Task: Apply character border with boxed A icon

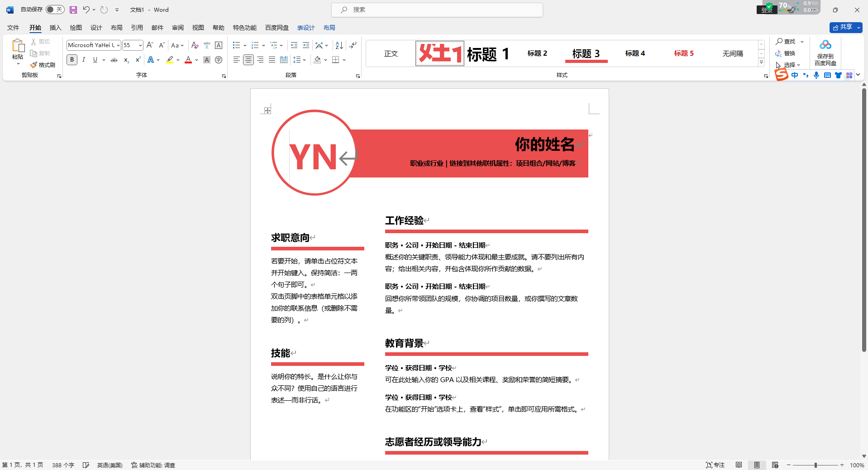Action: pos(219,45)
